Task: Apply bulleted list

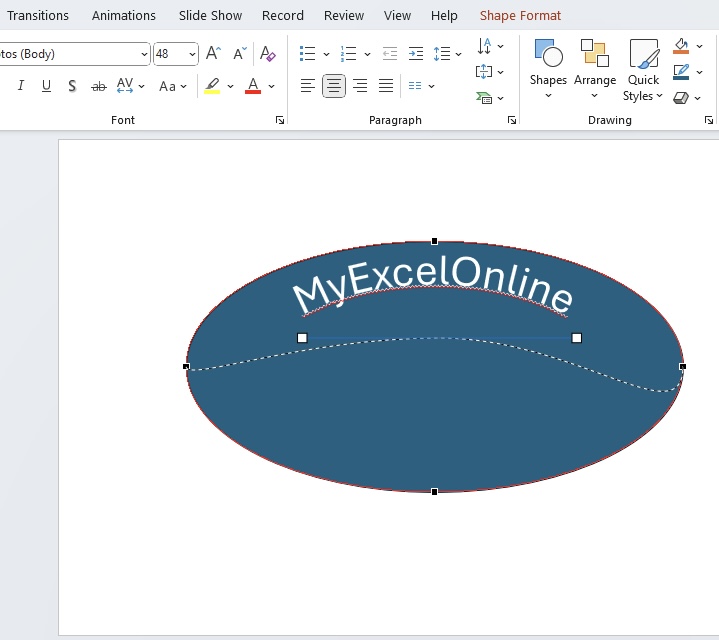Action: click(x=307, y=54)
